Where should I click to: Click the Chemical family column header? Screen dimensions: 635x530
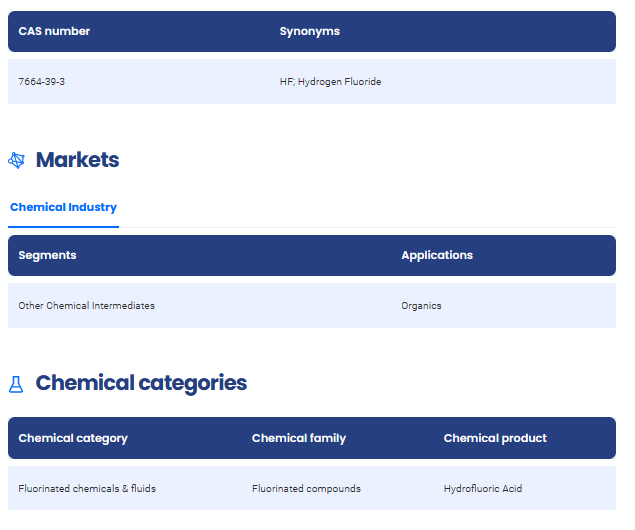click(x=299, y=438)
